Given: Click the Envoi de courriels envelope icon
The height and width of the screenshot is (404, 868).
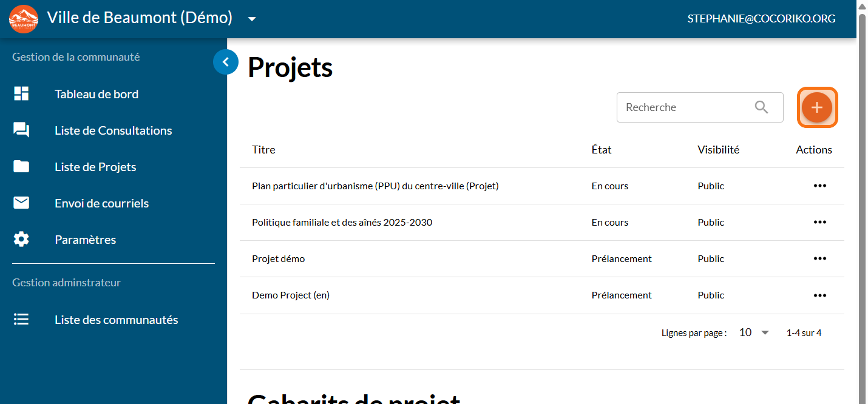Looking at the screenshot, I should [21, 203].
